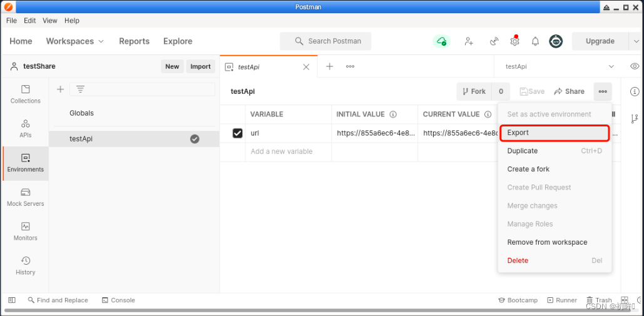
Task: Click the environment quick look eye icon
Action: click(x=635, y=66)
